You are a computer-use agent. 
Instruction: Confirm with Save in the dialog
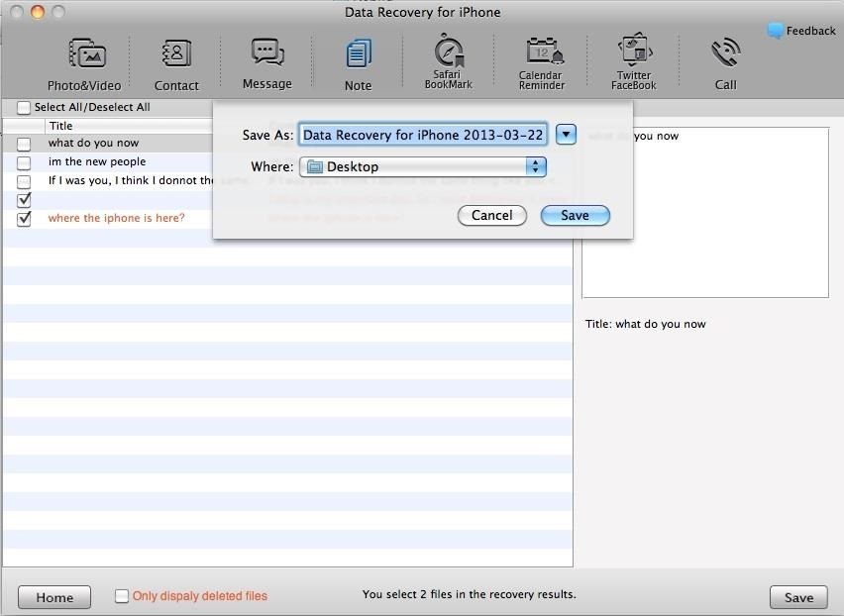(575, 215)
